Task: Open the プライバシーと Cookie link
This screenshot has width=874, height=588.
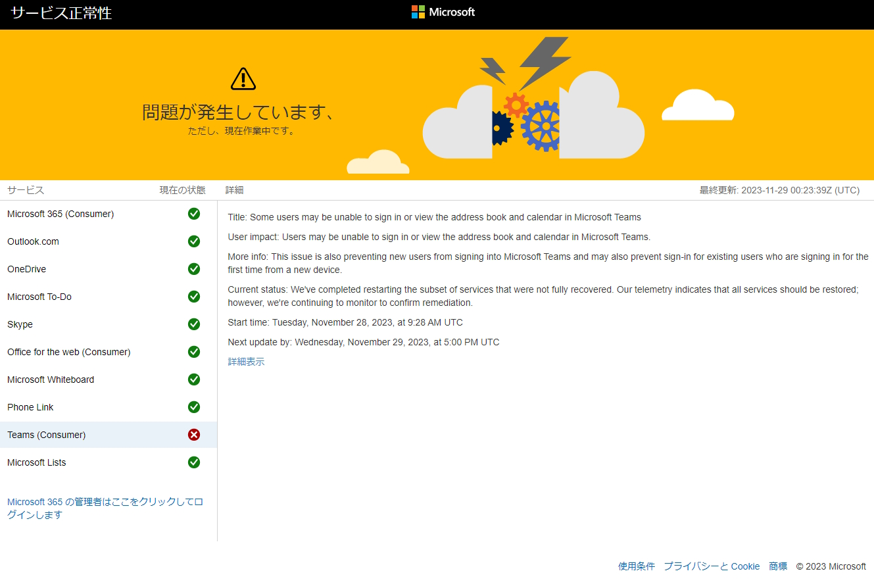Action: pos(712,566)
